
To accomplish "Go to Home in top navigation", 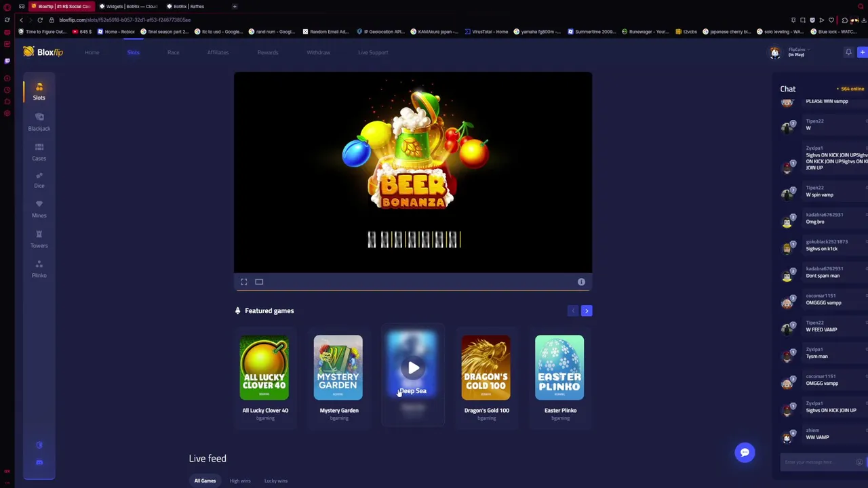I will [x=92, y=52].
